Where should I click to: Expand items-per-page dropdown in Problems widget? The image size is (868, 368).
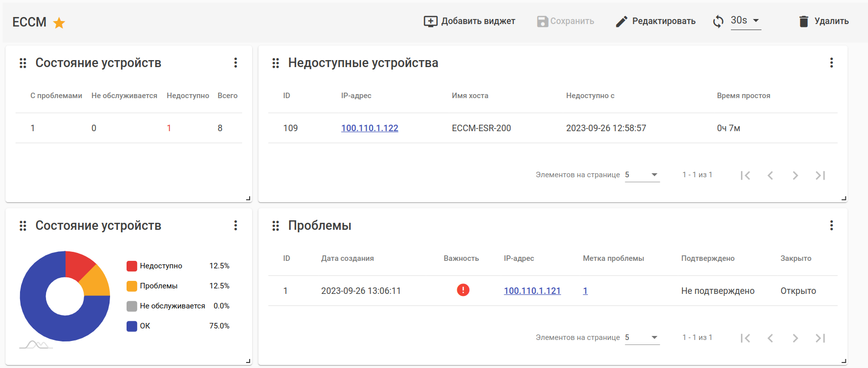642,337
